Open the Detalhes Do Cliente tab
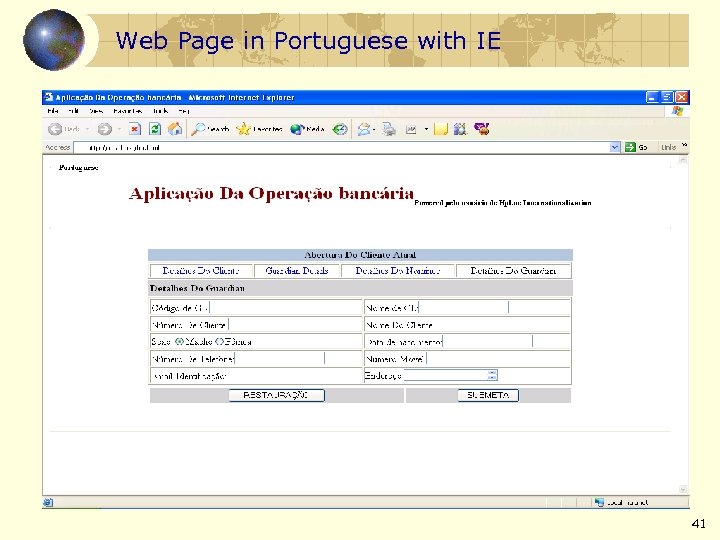Image resolution: width=720 pixels, height=540 pixels. (x=201, y=270)
